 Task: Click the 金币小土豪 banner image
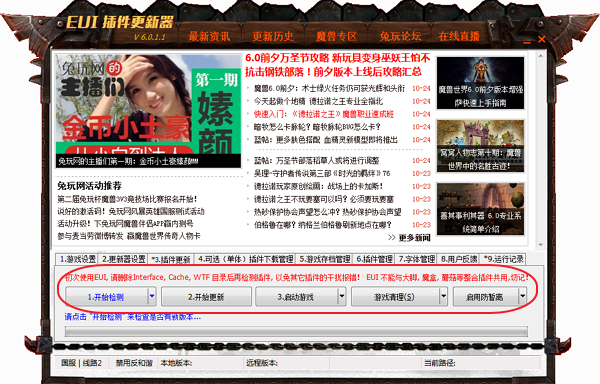(148, 111)
